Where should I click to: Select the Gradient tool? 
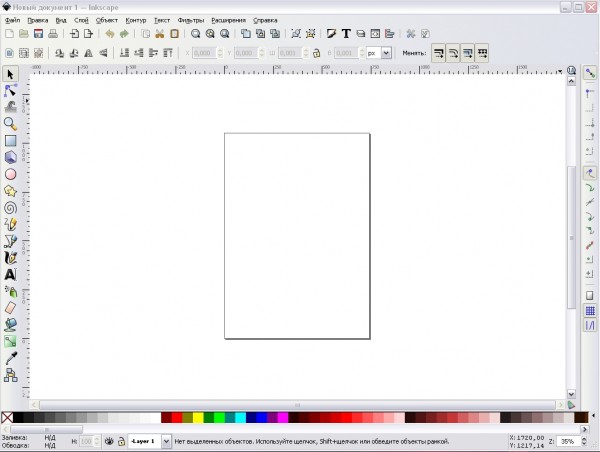[10, 341]
